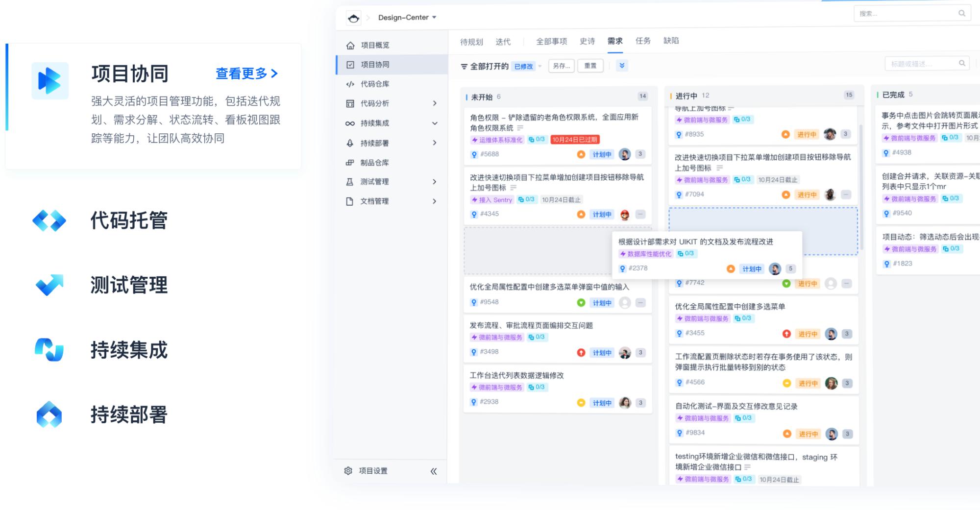Open 制品仓库 icon in sidebar
Screen dimensions: 980x510
[x=350, y=163]
